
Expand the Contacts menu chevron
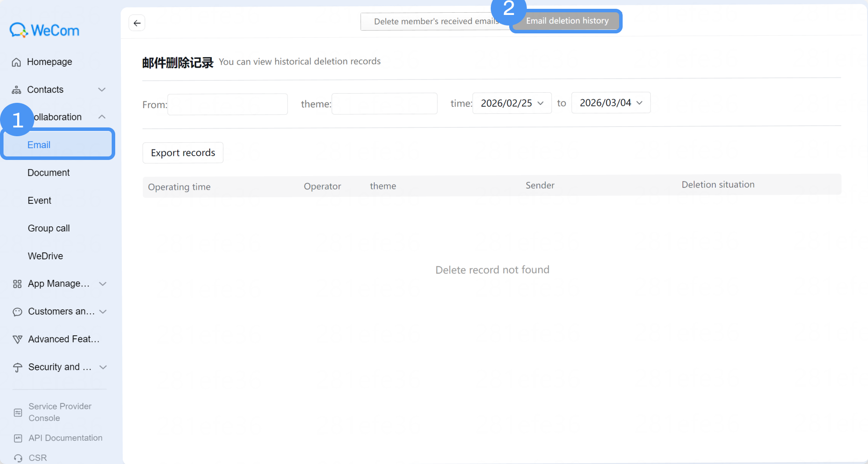pos(102,90)
